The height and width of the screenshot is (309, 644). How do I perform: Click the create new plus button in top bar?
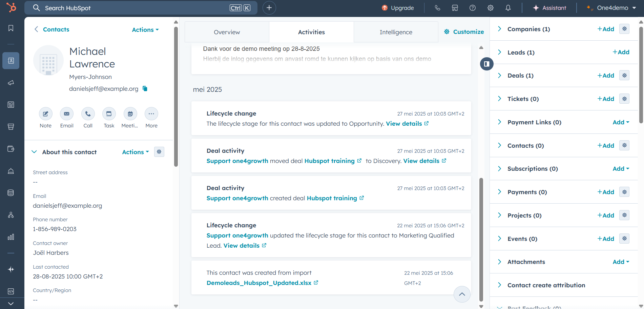pyautogui.click(x=269, y=8)
